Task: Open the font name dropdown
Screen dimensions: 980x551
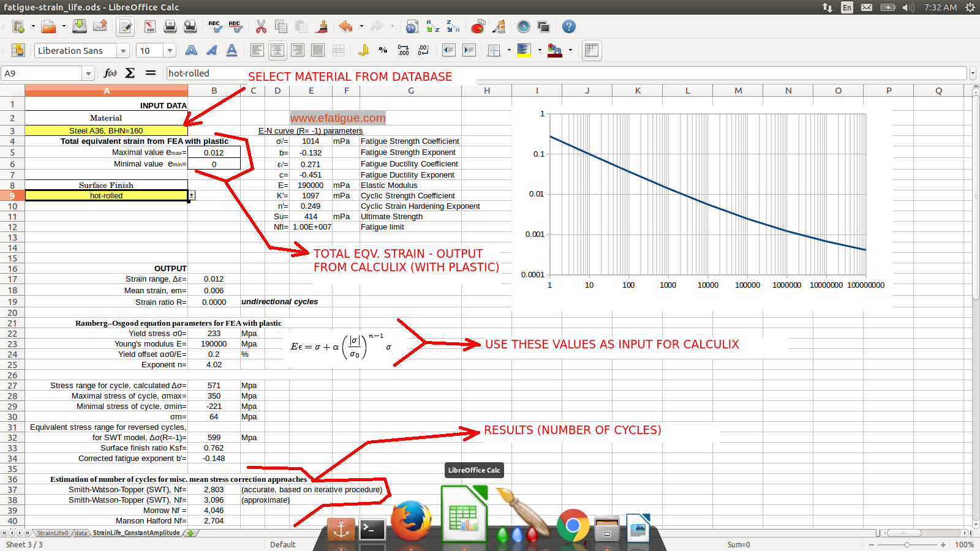Action: tap(124, 50)
